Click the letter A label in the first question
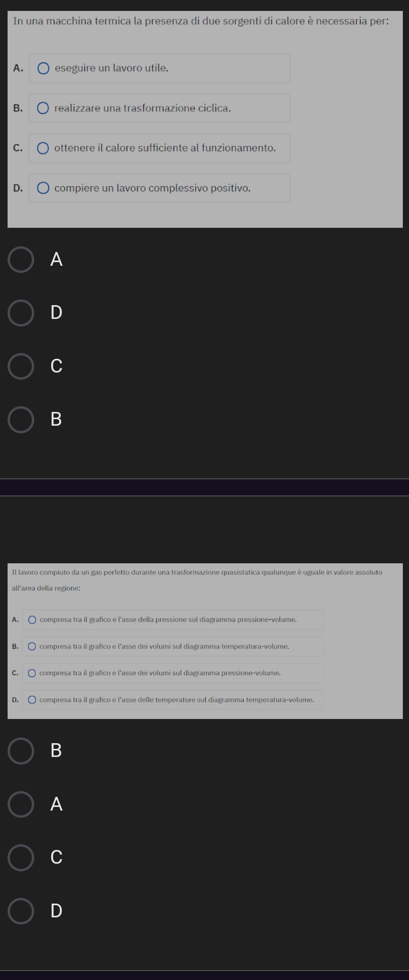 click(56, 260)
